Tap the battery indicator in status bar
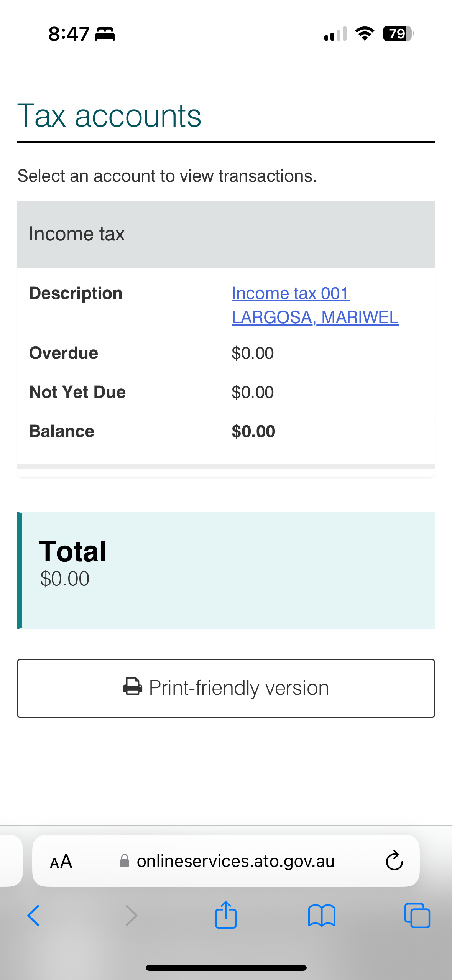The width and height of the screenshot is (452, 980). point(399,34)
